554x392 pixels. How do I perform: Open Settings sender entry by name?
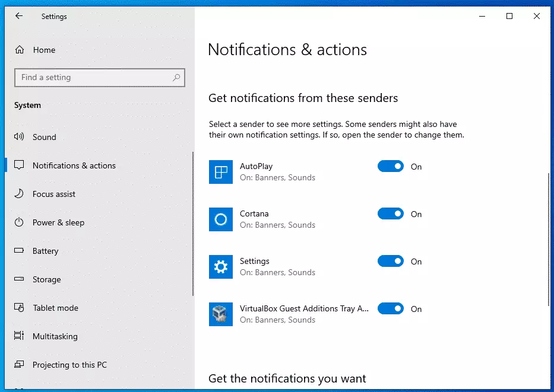coord(254,261)
